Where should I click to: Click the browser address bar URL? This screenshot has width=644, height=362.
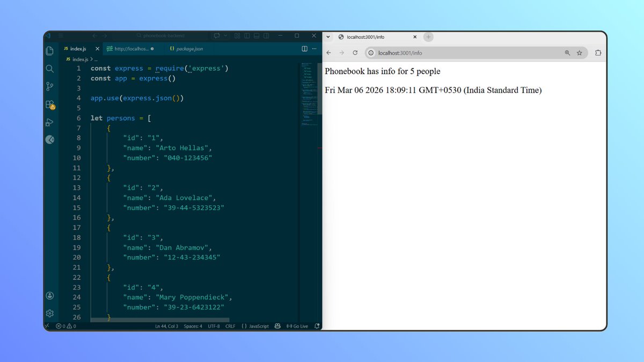pos(400,53)
